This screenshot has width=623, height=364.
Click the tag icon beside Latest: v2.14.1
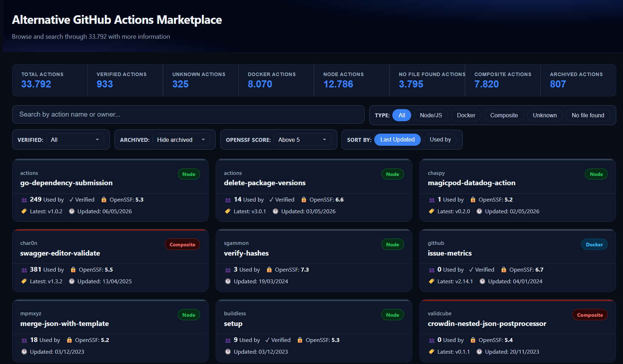pos(432,282)
